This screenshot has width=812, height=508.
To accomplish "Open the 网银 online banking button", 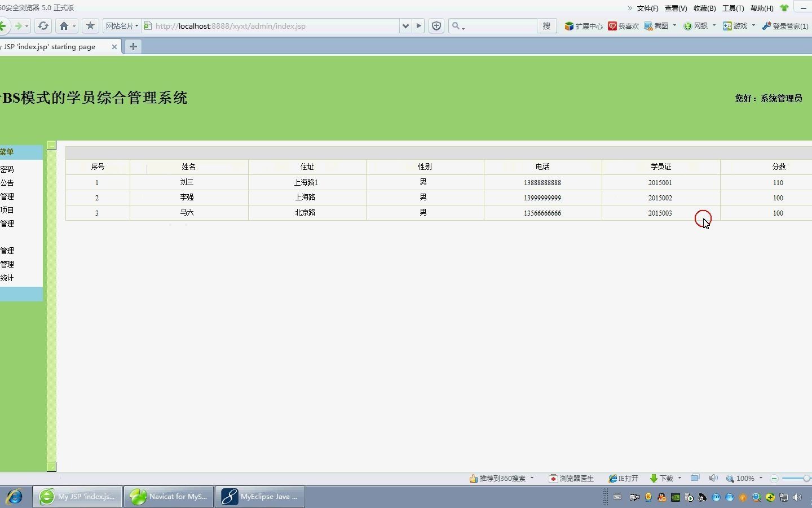I will click(695, 26).
